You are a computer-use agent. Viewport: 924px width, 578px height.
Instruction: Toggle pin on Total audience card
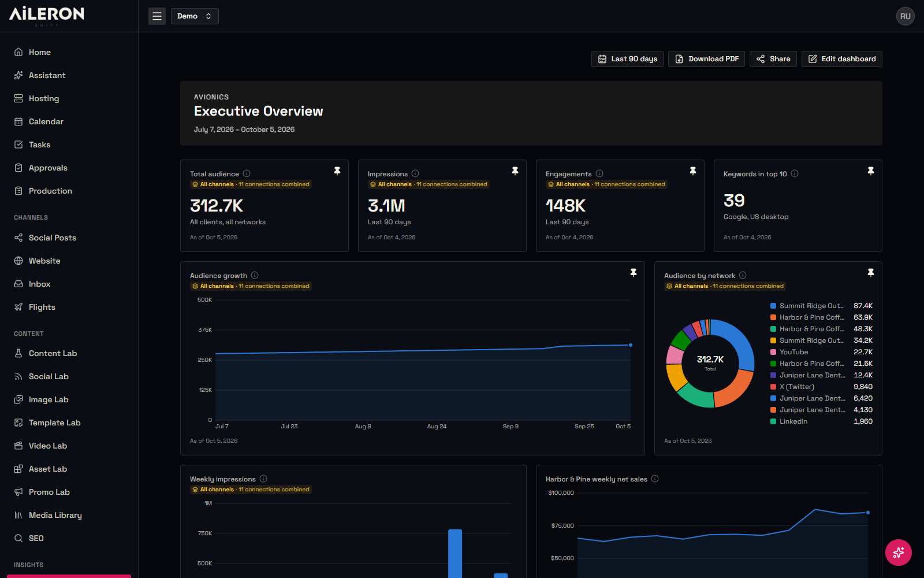point(337,171)
